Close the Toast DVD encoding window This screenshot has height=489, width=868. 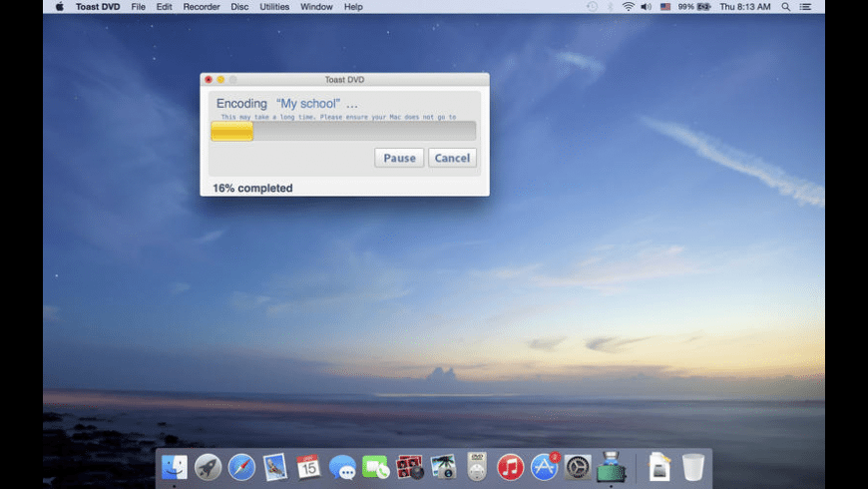[x=209, y=80]
